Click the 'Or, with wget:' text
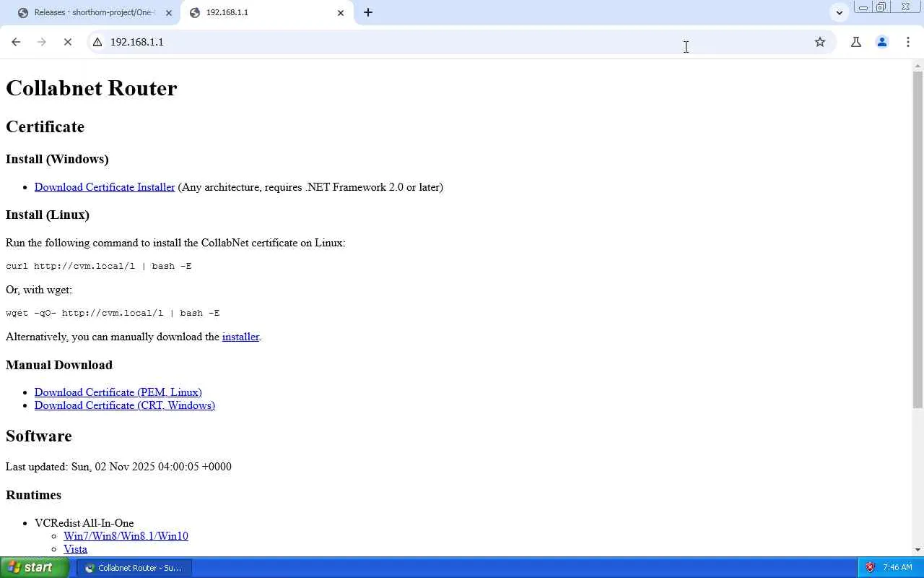The image size is (924, 578). (x=39, y=290)
